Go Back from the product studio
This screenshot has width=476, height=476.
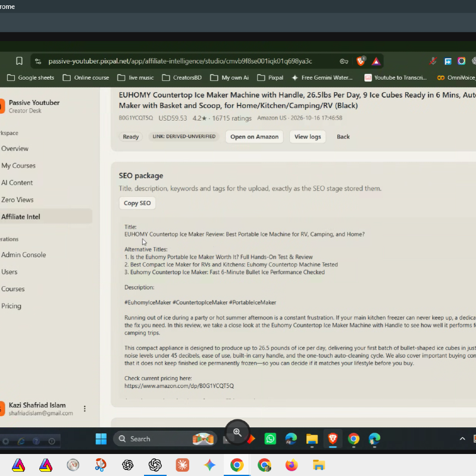click(x=343, y=137)
